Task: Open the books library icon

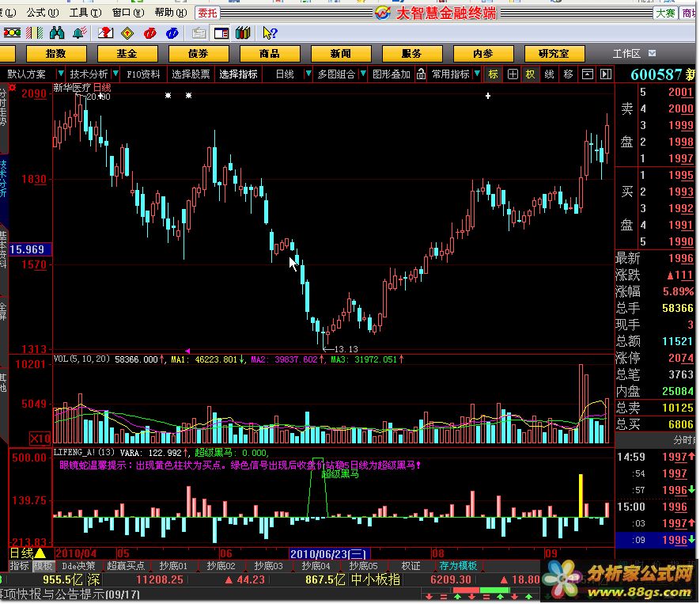Action: pyautogui.click(x=243, y=32)
